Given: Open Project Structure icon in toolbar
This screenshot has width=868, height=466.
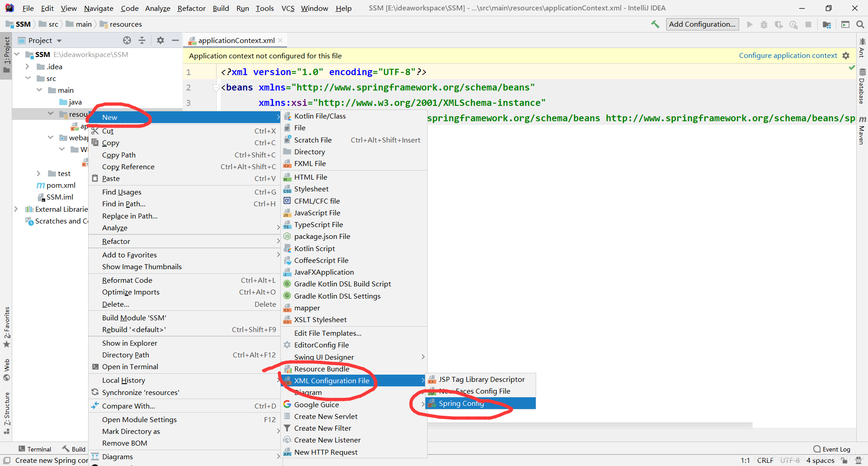Looking at the screenshot, I should point(827,24).
